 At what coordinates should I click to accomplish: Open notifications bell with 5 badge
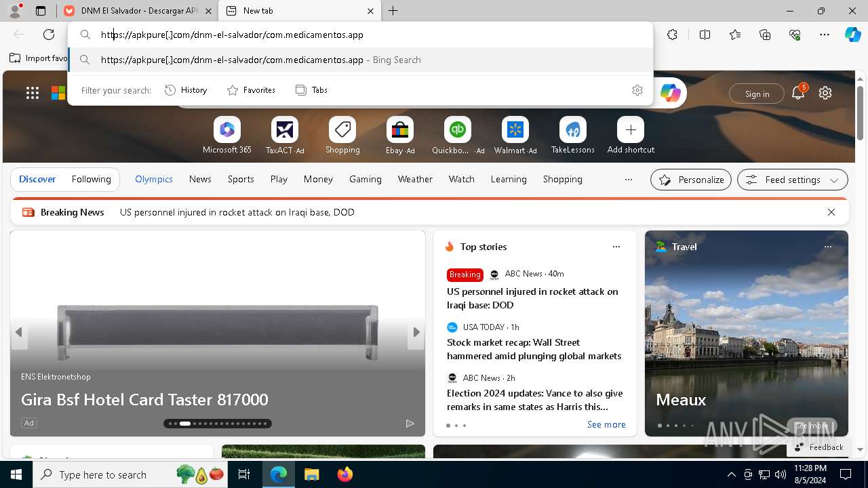(x=798, y=94)
